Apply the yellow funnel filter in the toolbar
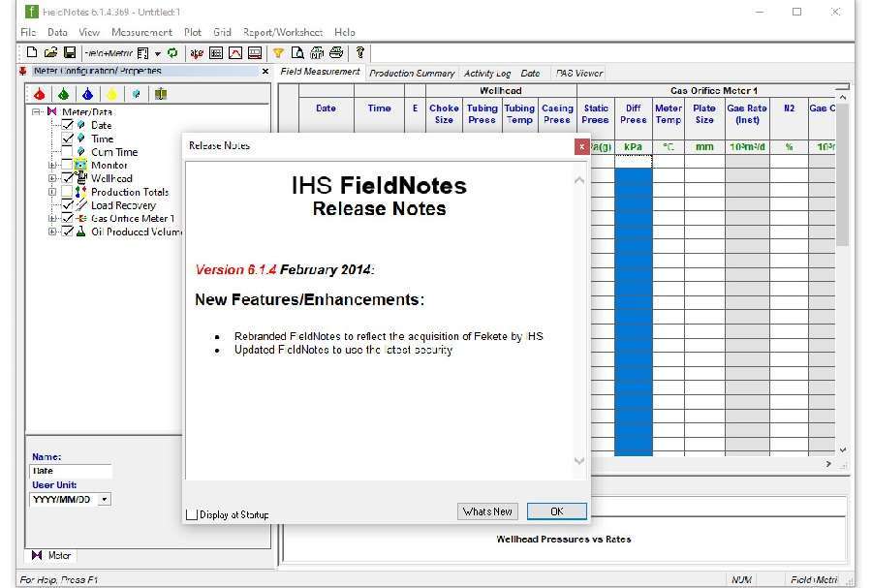Screen dimensions: 872x588 point(276,53)
